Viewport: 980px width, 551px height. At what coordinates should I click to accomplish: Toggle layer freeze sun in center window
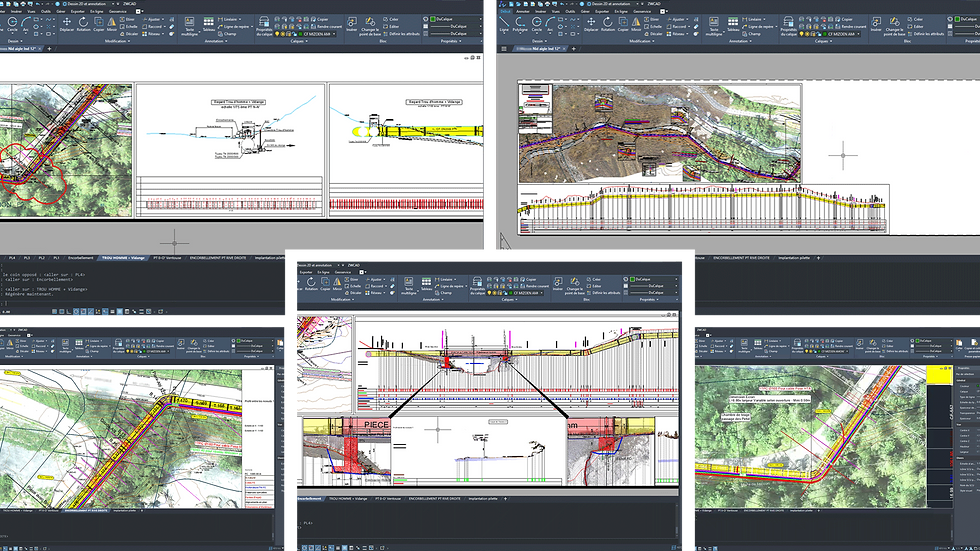point(495,292)
